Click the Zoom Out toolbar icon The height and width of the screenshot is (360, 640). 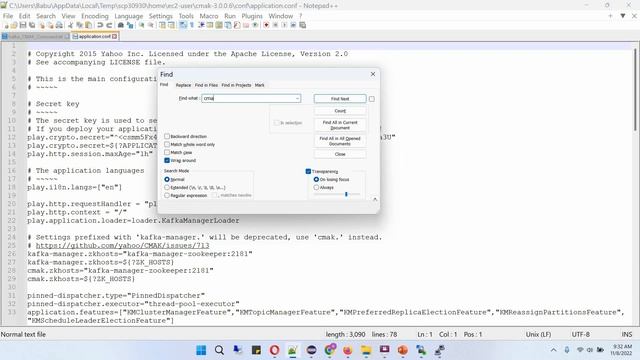(151, 25)
